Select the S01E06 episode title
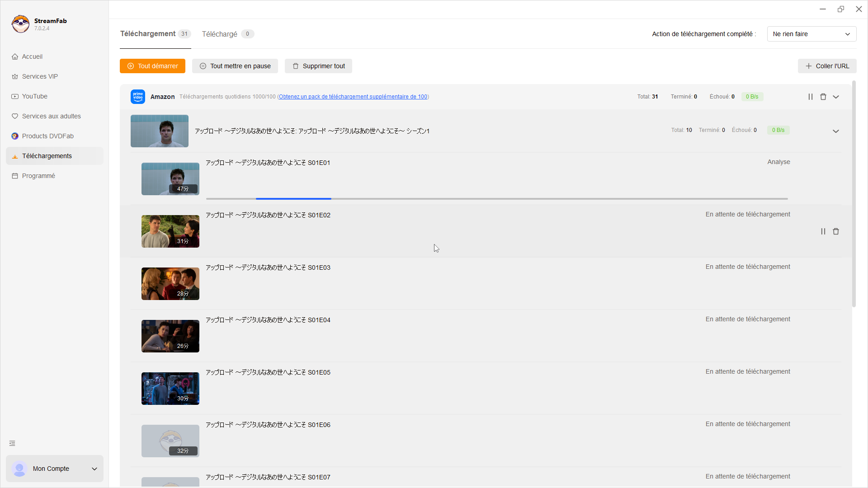Screen dimensions: 868x488 click(268, 425)
